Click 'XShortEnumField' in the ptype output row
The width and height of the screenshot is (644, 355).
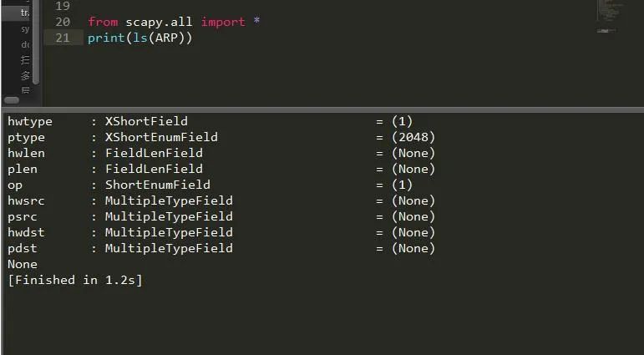click(x=161, y=137)
